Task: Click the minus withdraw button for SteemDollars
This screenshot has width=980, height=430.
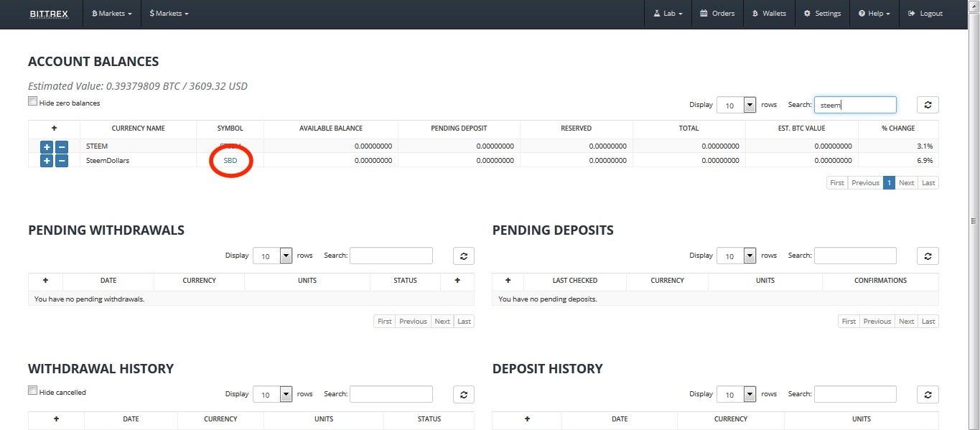Action: [62, 161]
